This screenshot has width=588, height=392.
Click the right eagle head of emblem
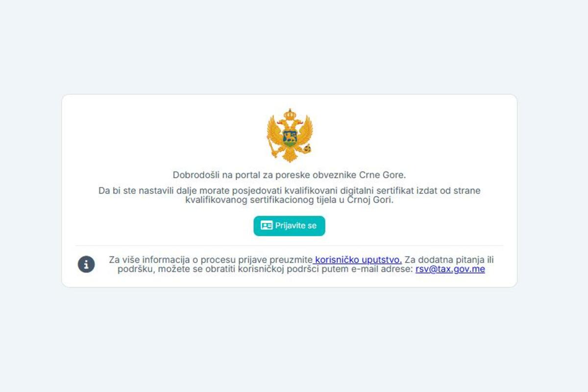tap(298, 122)
